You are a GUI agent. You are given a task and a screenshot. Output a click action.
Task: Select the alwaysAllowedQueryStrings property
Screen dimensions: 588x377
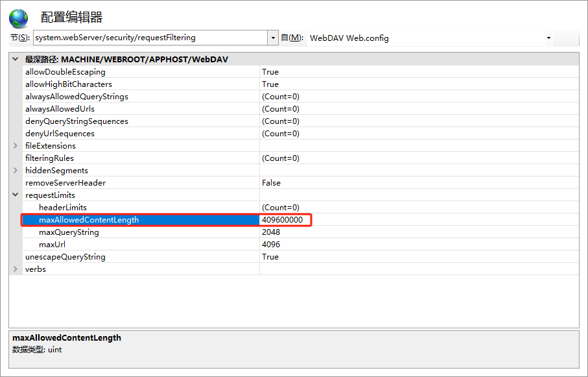(76, 97)
